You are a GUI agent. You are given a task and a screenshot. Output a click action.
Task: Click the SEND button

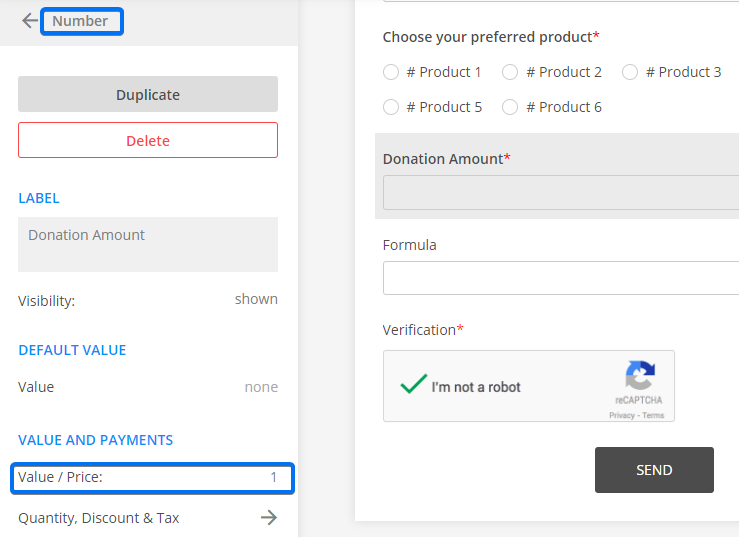pos(654,470)
